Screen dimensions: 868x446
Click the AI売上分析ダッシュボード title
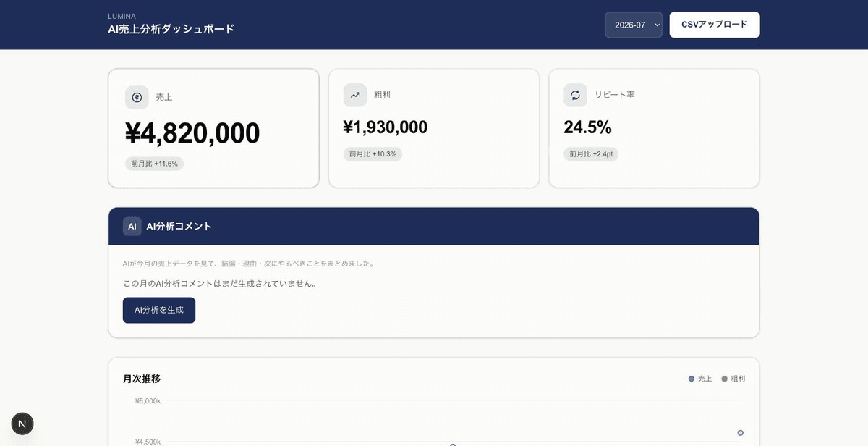[x=171, y=29]
